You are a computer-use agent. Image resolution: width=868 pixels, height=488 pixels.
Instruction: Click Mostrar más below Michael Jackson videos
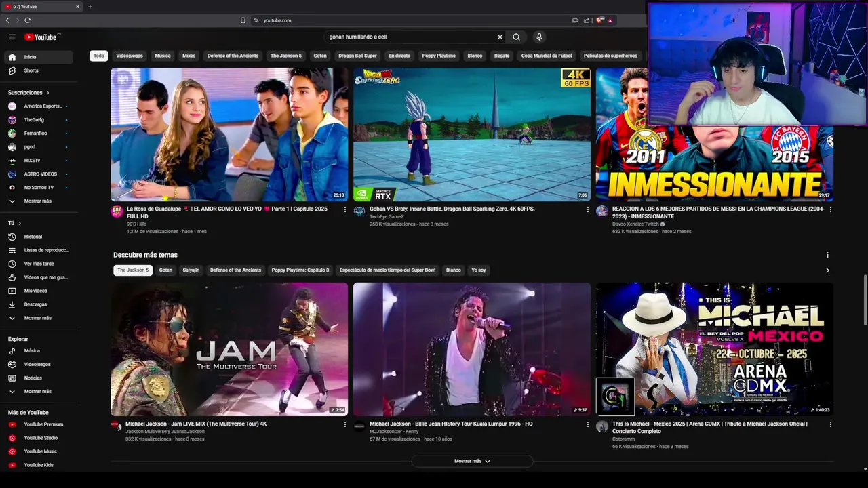tap(472, 461)
